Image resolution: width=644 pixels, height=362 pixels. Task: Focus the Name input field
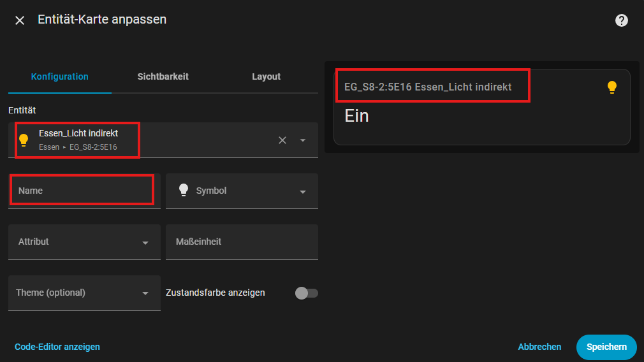pyautogui.click(x=82, y=191)
